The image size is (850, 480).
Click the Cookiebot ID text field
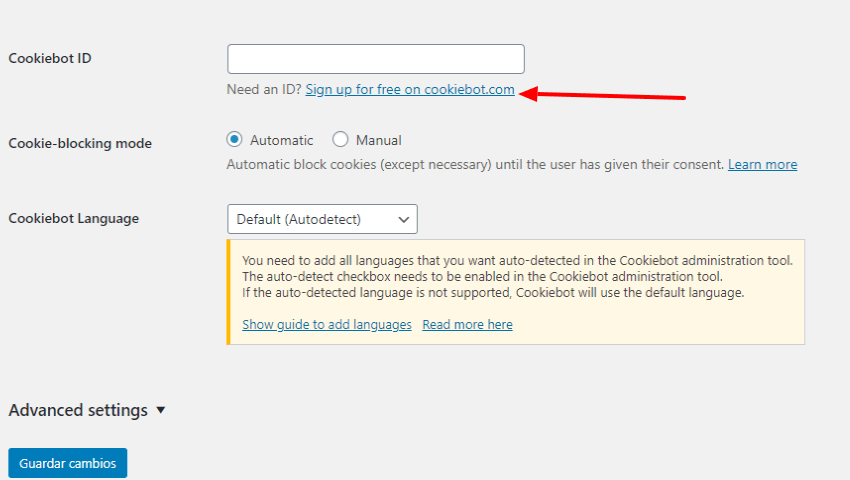[x=376, y=59]
